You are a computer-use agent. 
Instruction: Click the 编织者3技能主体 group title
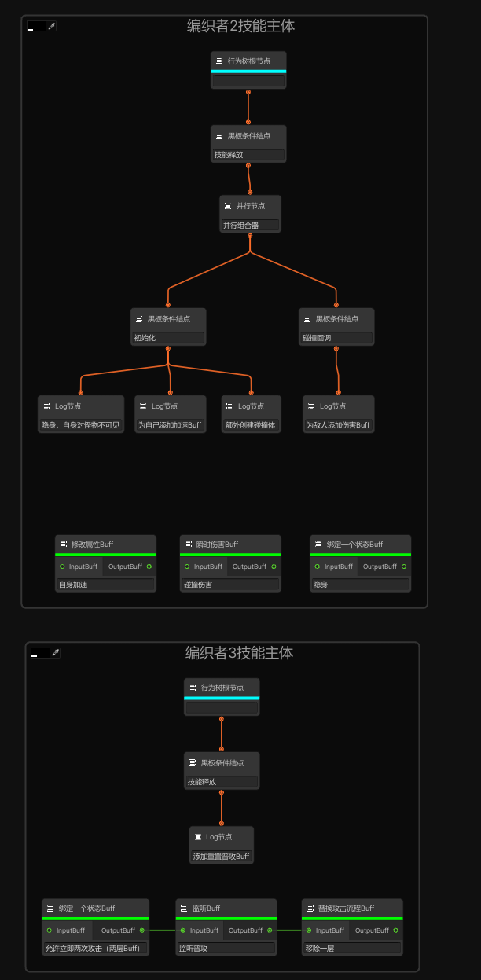tap(240, 653)
